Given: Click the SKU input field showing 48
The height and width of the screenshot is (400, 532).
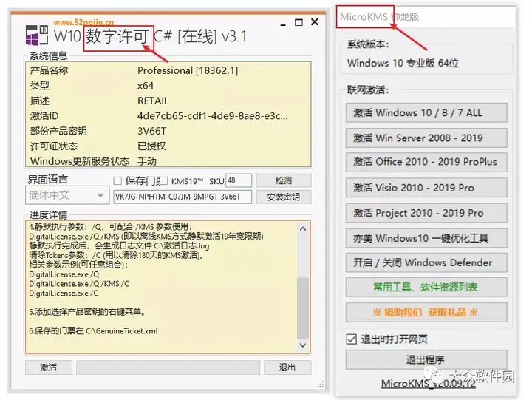Looking at the screenshot, I should click(x=239, y=180).
